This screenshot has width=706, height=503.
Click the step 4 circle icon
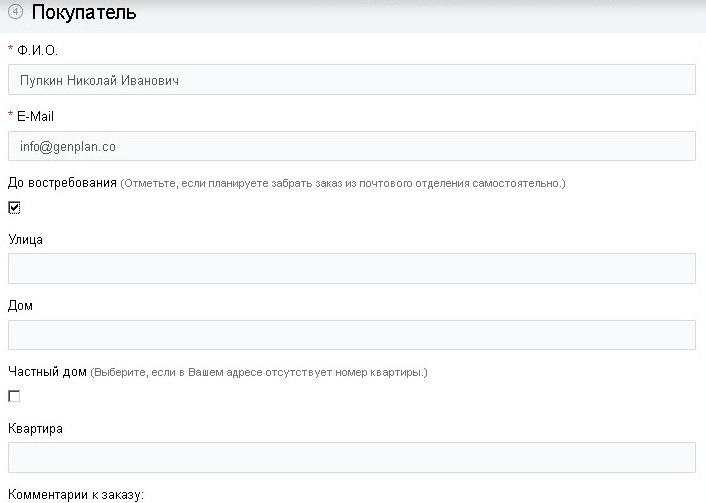(15, 13)
